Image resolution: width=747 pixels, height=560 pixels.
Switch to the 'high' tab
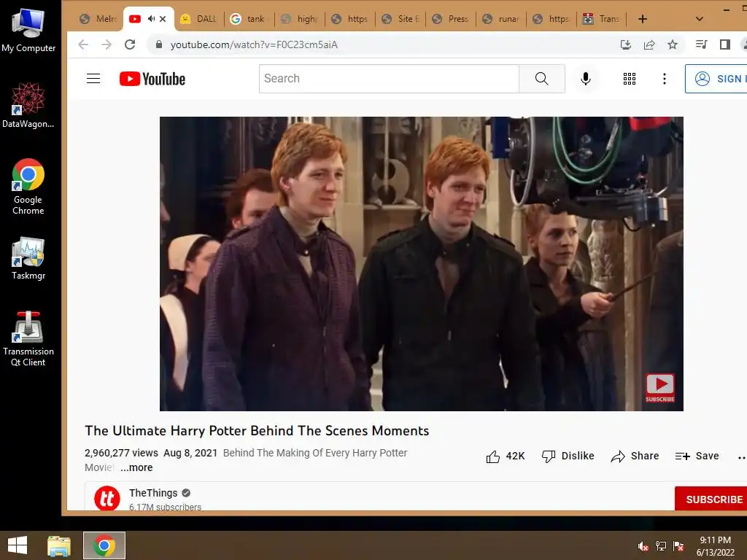[299, 19]
